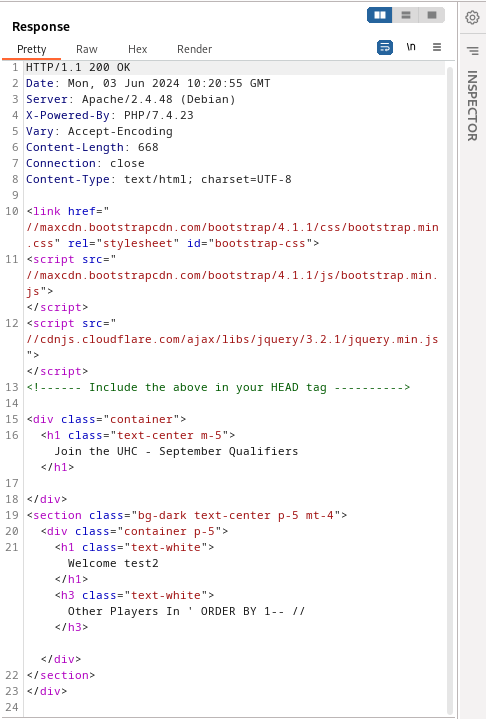Toggle the show non-printable characters \n icon

411,47
